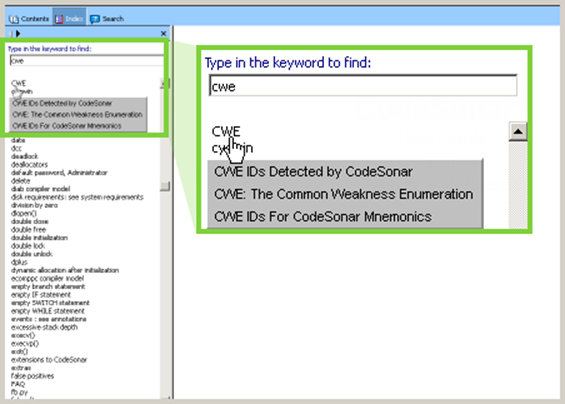Image resolution: width=565 pixels, height=404 pixels.
Task: Close the index pane with X
Action: pyautogui.click(x=163, y=34)
